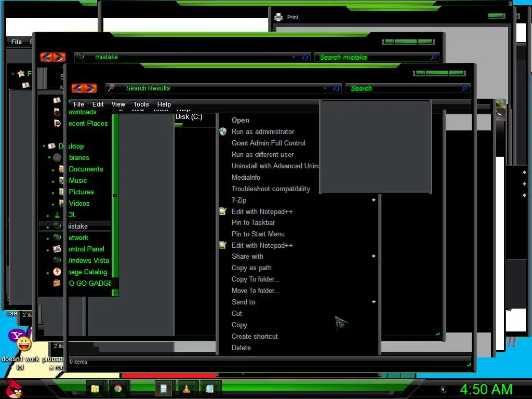
Task: Click the Yahoo Messenger desktop icon
Action: point(20,340)
